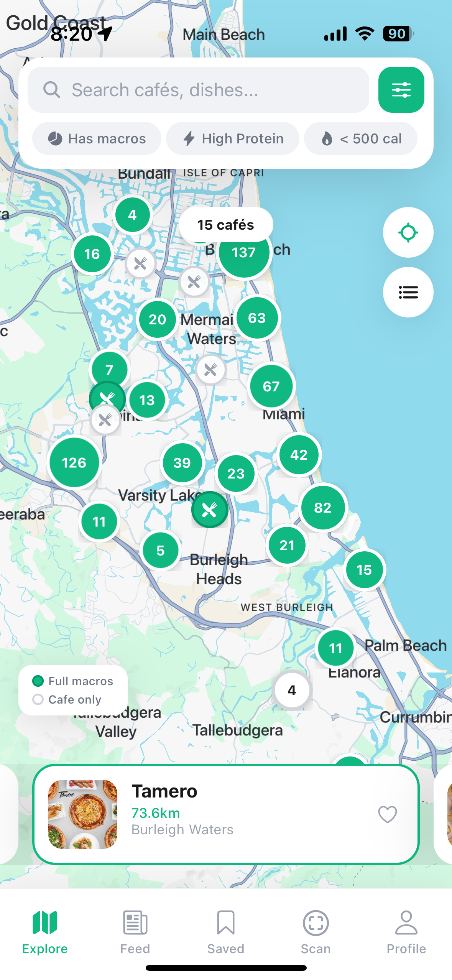The width and height of the screenshot is (452, 980).
Task: Open the cluster marker labeled 67
Action: pos(271,386)
